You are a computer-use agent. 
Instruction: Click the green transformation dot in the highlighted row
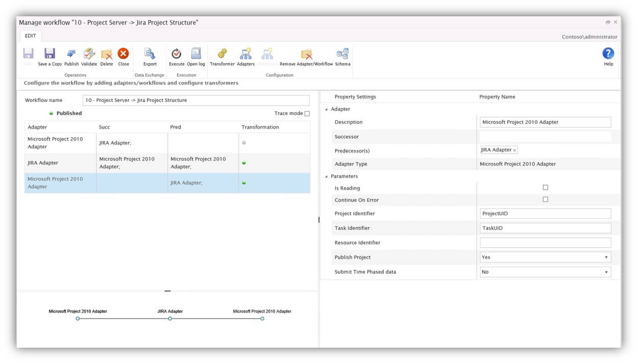244,183
